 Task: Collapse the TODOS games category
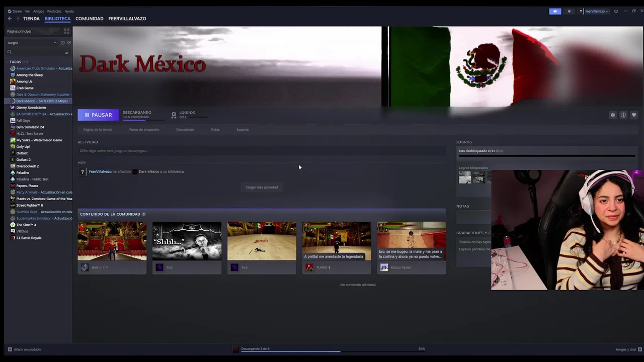click(8, 62)
